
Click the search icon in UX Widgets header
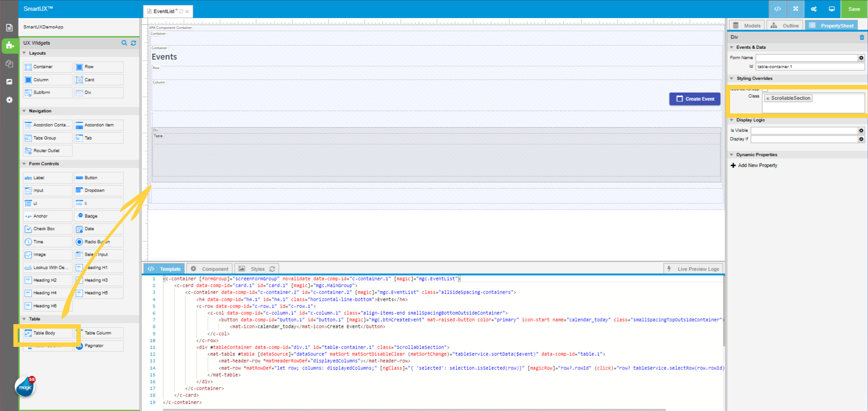tap(124, 43)
